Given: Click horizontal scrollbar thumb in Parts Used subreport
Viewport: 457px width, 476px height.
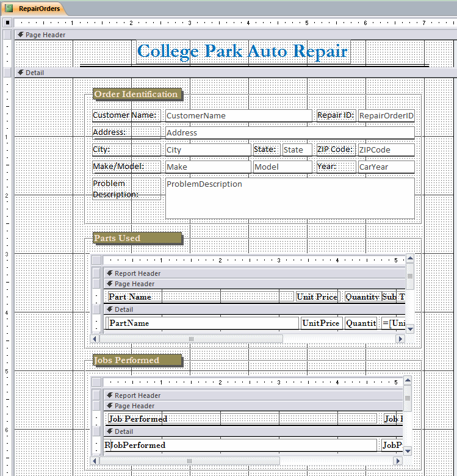Looking at the screenshot, I should (x=191, y=339).
